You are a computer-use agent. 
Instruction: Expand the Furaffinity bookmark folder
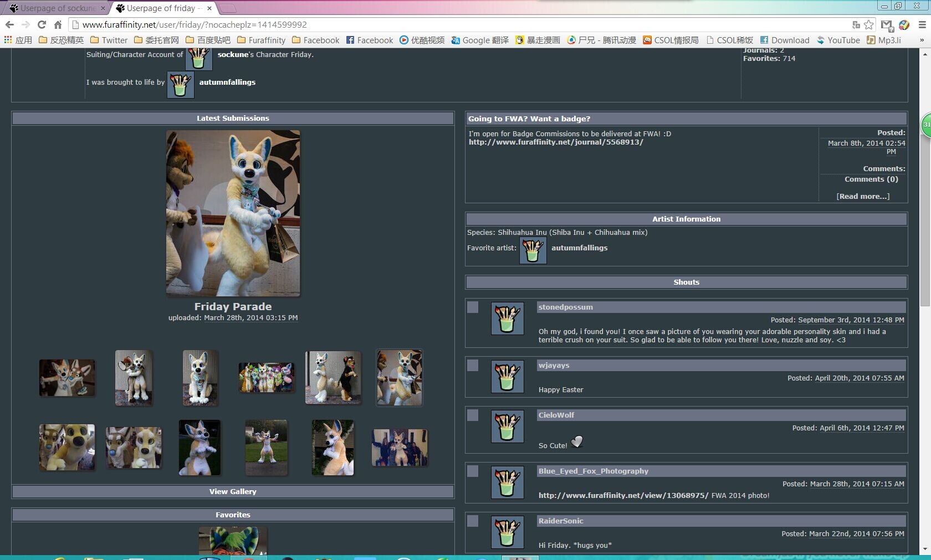point(261,40)
